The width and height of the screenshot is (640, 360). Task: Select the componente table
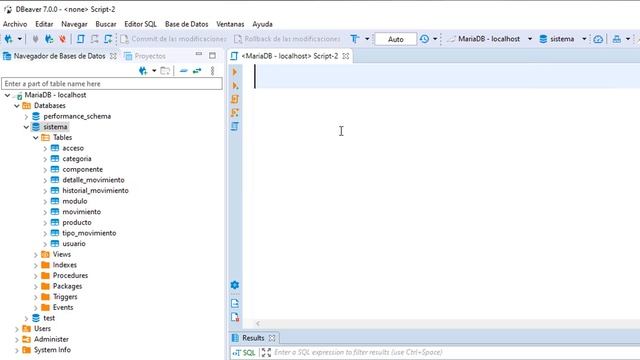tap(82, 169)
